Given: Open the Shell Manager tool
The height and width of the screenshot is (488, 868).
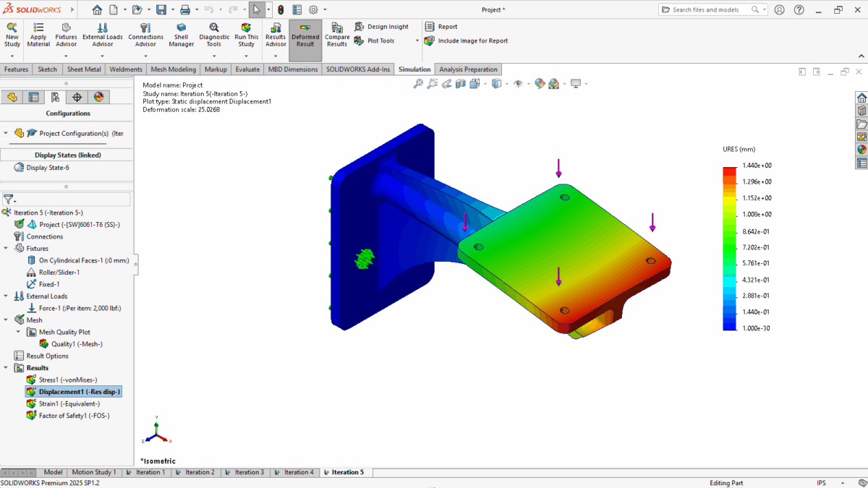Looking at the screenshot, I should coord(181,27).
